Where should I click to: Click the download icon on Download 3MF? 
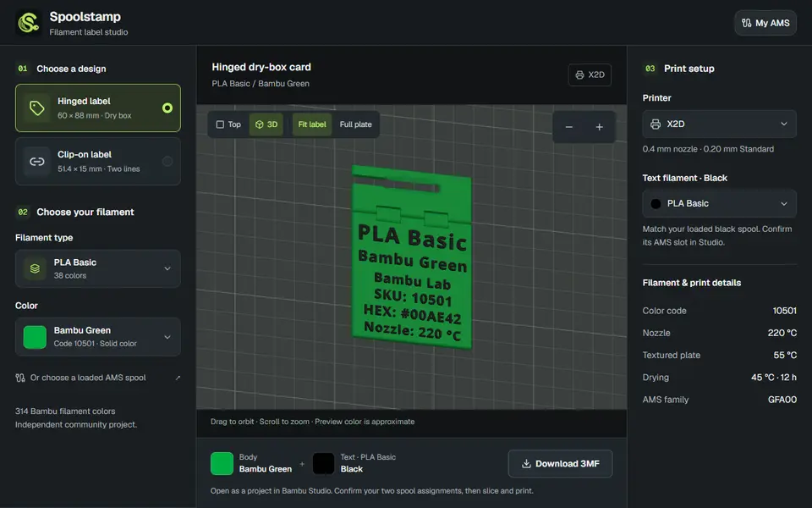coord(526,463)
